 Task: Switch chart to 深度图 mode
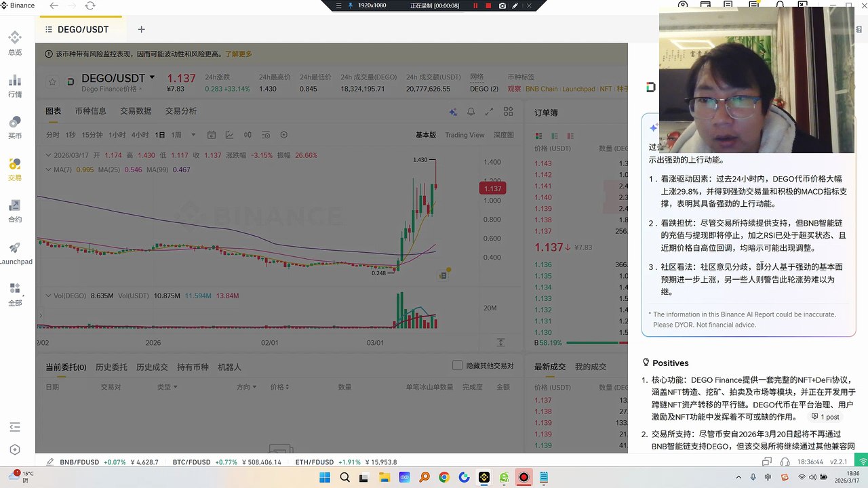pos(503,135)
